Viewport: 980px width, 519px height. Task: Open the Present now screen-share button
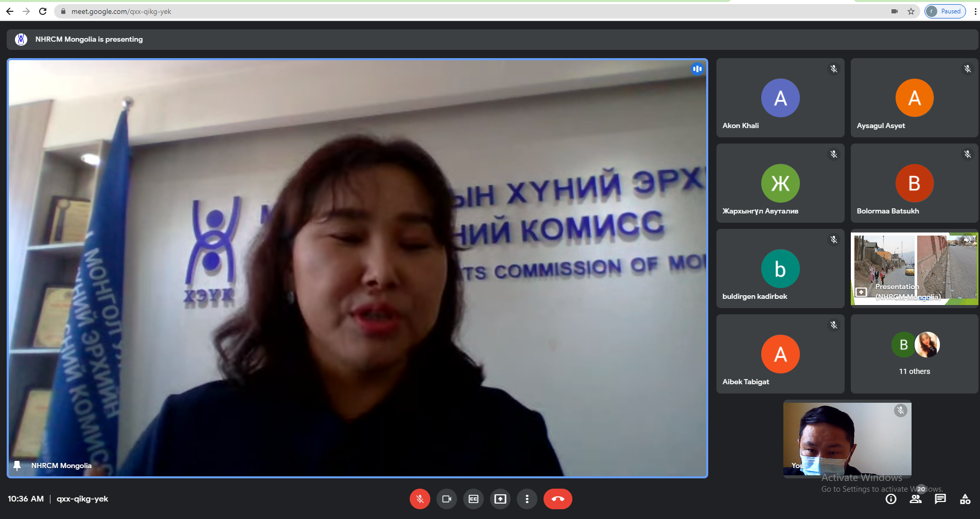pos(500,499)
